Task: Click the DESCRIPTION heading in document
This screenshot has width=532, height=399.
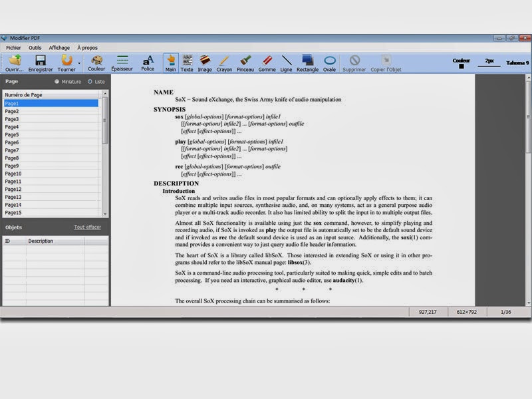Action: (x=176, y=184)
